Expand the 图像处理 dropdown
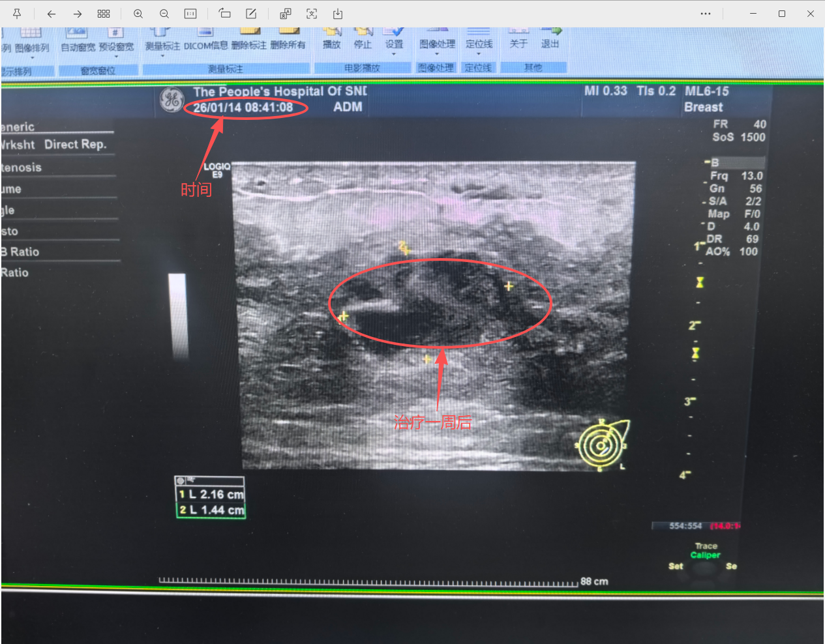 pos(437,55)
